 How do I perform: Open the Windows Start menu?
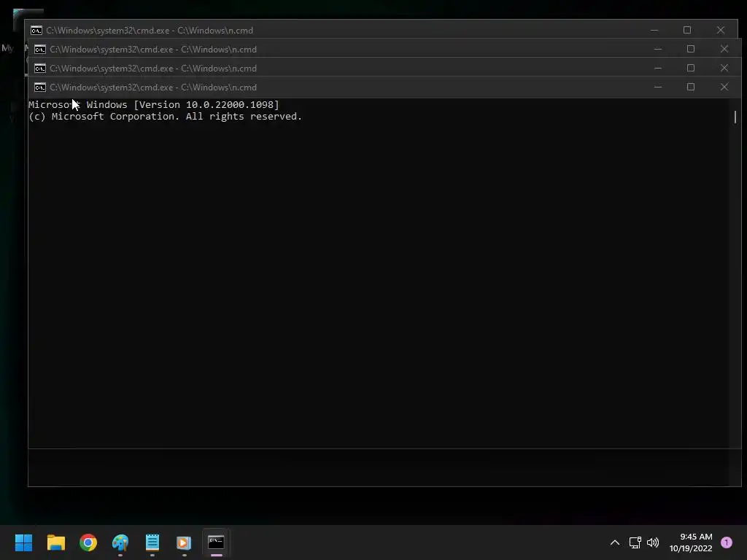pyautogui.click(x=23, y=542)
